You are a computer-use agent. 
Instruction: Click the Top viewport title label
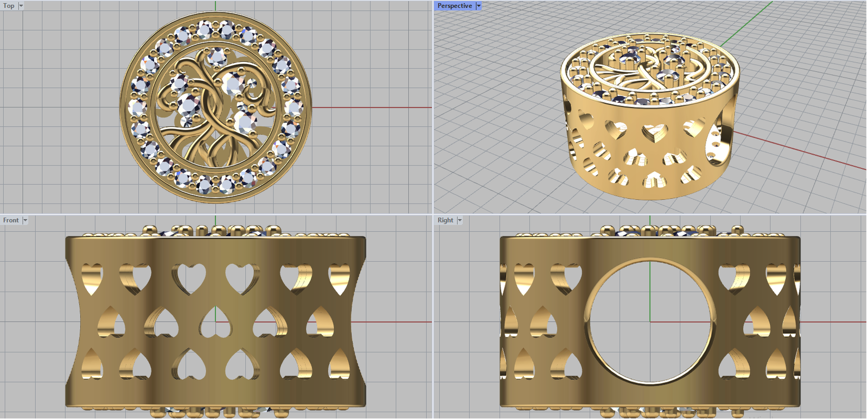9,6
